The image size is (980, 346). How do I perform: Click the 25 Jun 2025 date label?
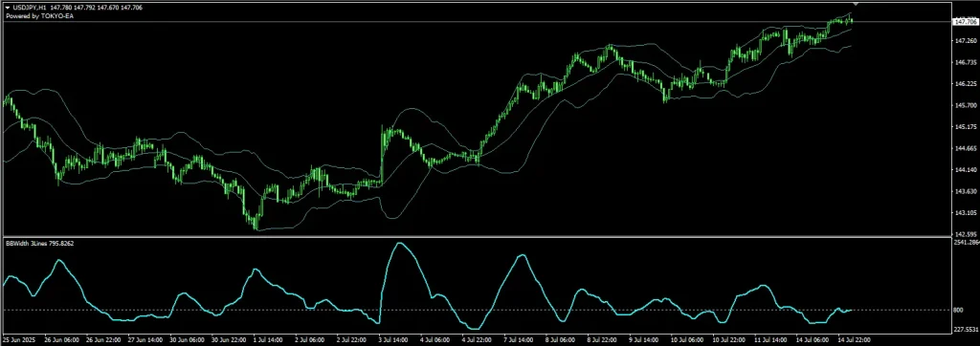pyautogui.click(x=20, y=340)
